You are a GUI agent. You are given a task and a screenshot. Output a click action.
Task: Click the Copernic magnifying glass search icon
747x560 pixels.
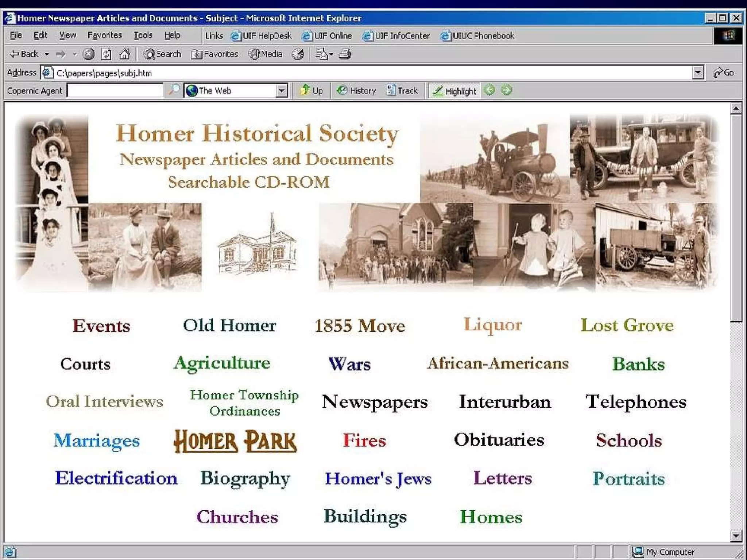(x=174, y=90)
